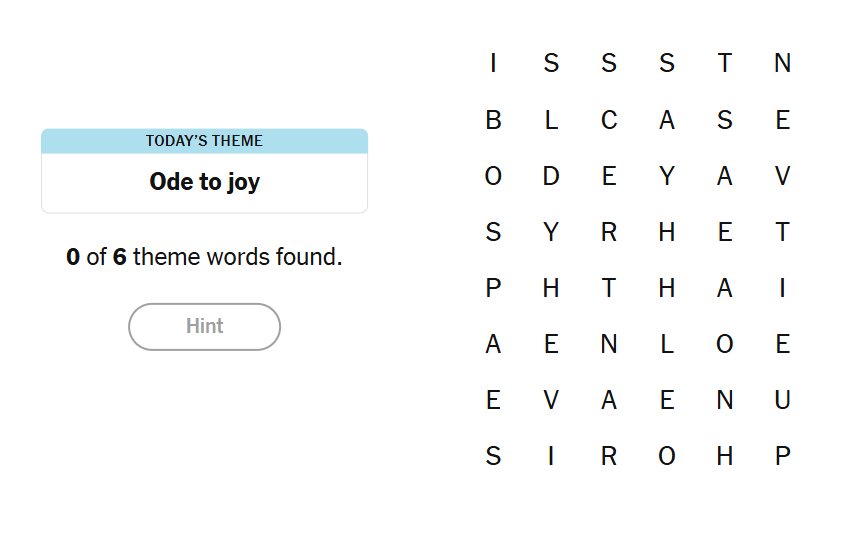Viewport: 847px width, 549px height.
Task: Tap the I in the grid's top-left corner
Action: [x=493, y=64]
